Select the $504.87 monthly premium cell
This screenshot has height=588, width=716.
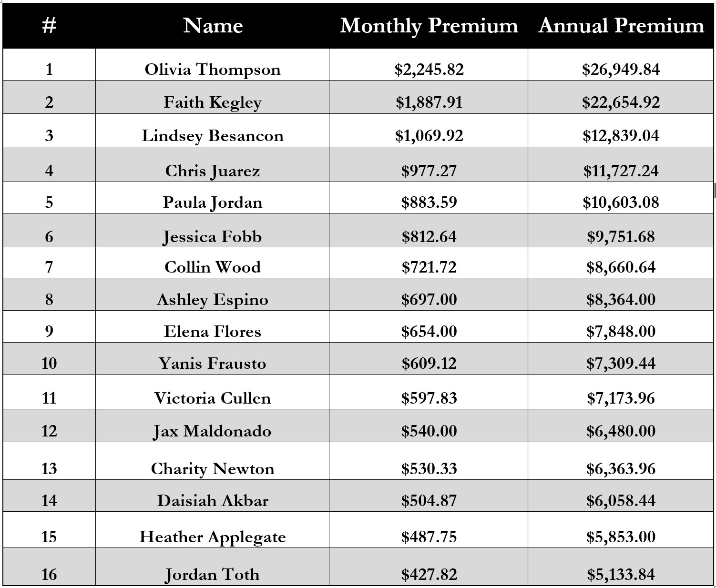pos(429,496)
